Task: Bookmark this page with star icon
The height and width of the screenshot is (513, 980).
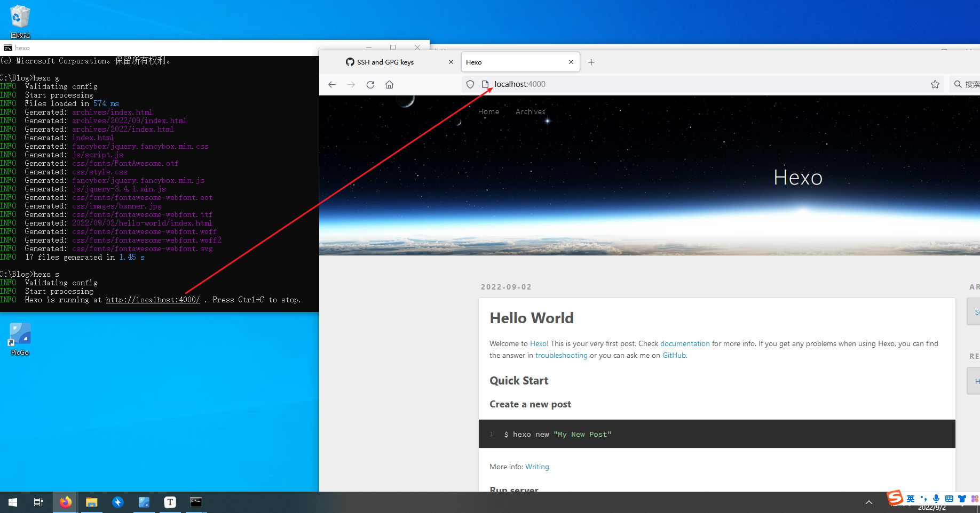Action: [x=935, y=84]
